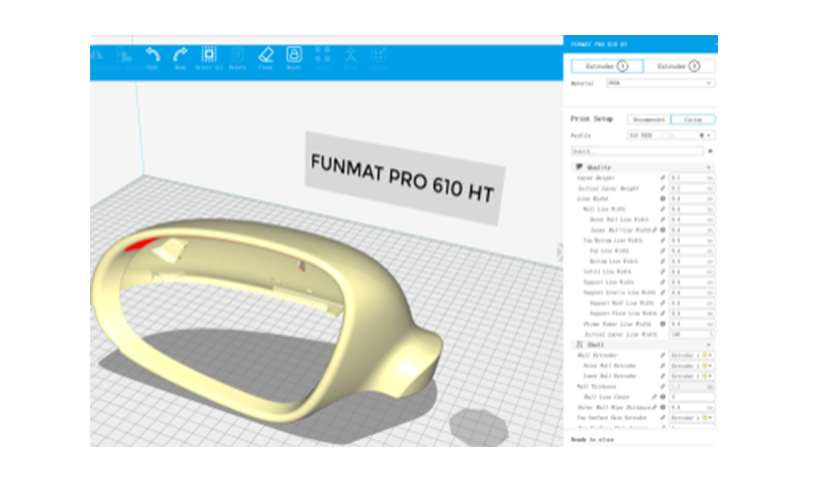Select the Extruder 1 tab
The width and height of the screenshot is (840, 480).
[x=607, y=66]
